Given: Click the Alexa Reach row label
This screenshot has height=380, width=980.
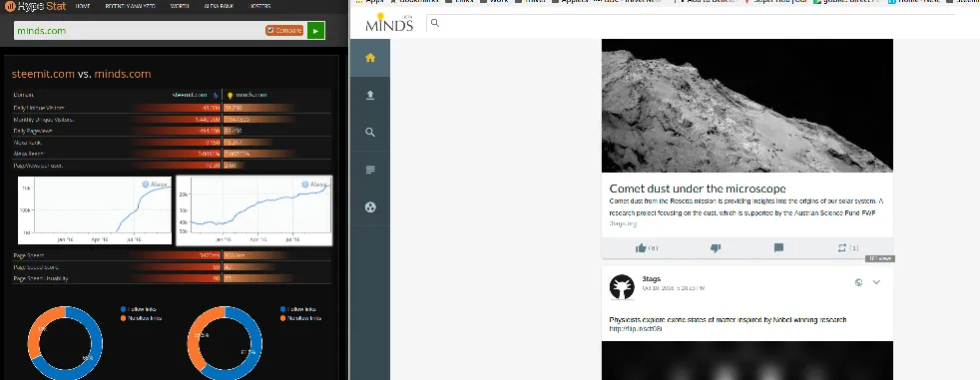Looking at the screenshot, I should [x=29, y=154].
